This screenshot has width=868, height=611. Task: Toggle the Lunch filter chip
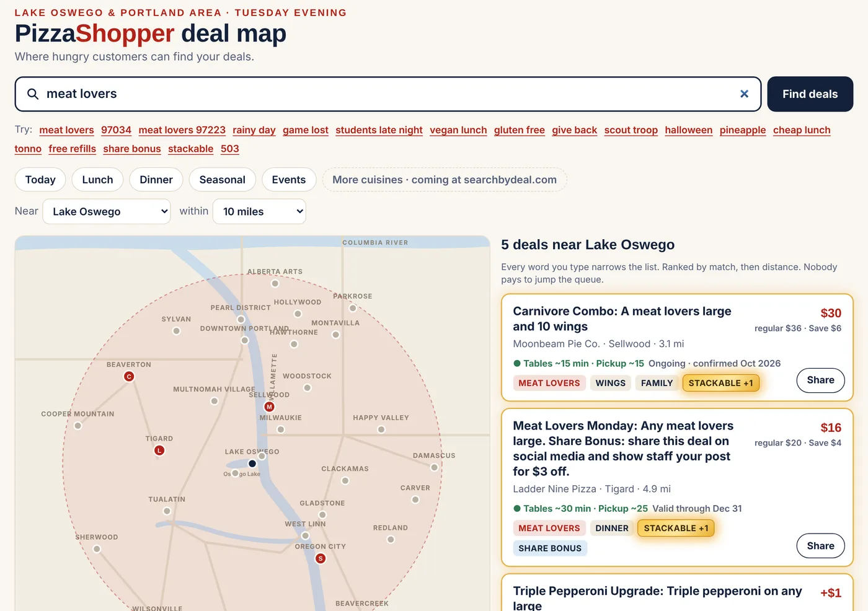tap(98, 180)
